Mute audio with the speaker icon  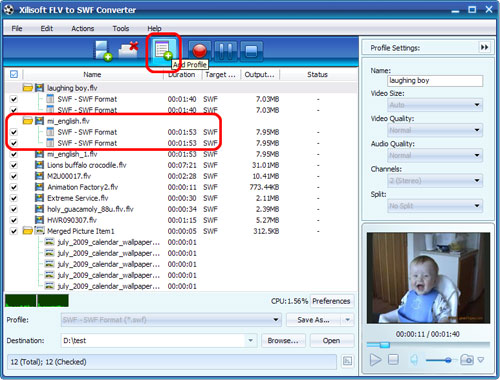coord(414,360)
